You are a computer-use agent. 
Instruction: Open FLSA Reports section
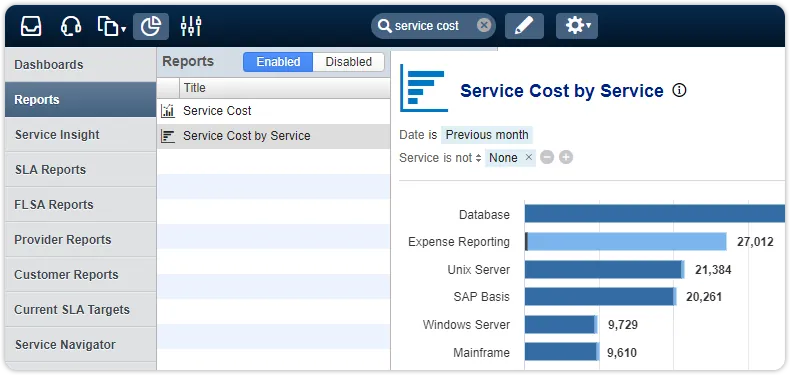(x=81, y=205)
